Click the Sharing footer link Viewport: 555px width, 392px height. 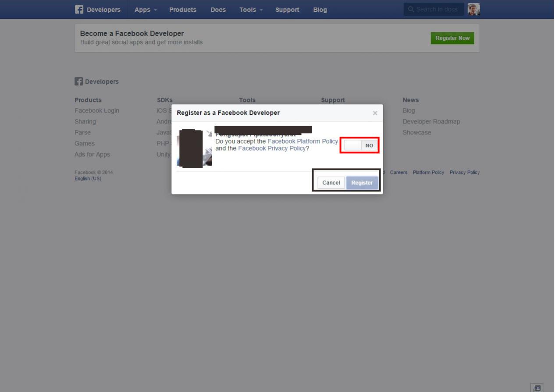pos(85,121)
